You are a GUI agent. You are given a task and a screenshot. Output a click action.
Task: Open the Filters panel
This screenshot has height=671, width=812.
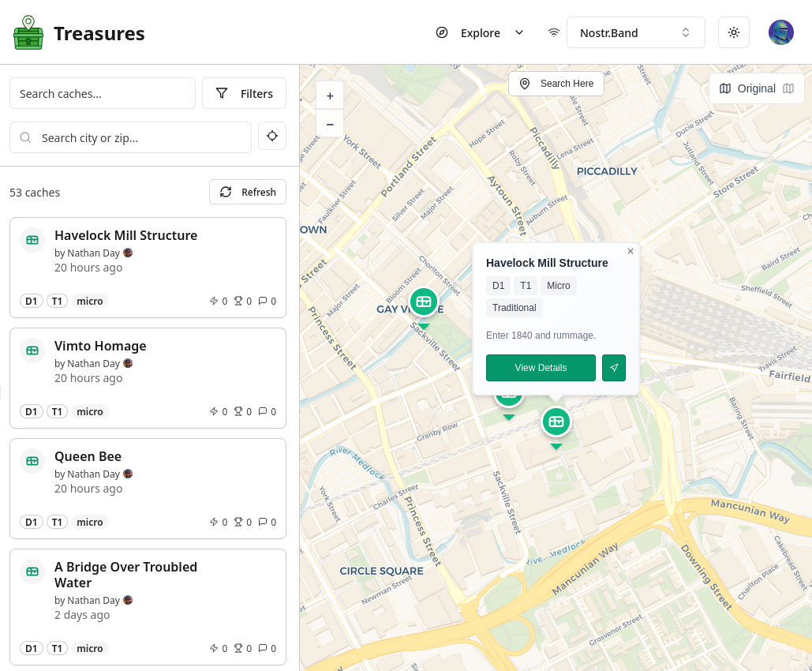coord(244,93)
